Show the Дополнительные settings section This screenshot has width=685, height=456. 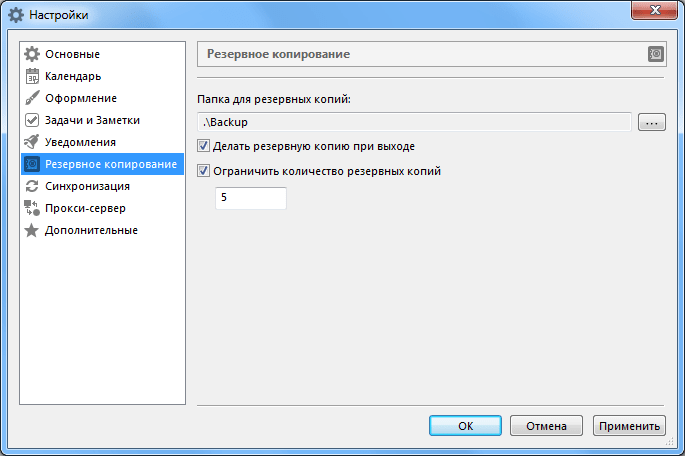(x=103, y=230)
